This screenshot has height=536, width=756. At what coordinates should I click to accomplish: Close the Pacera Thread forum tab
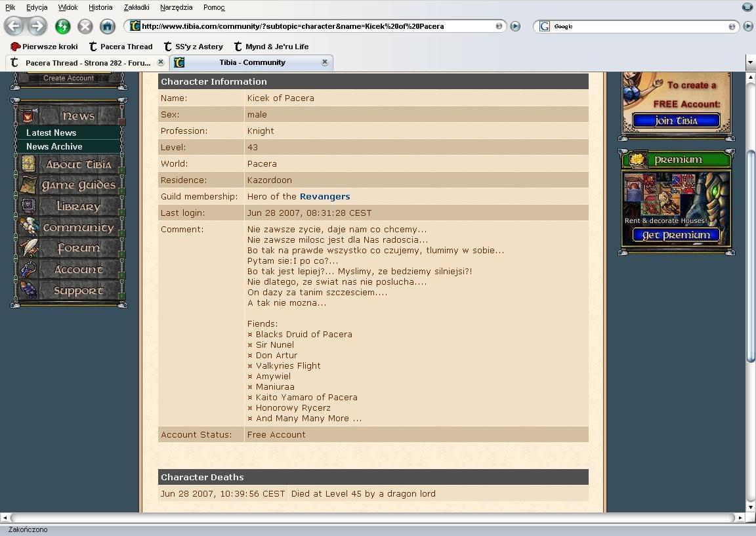[x=161, y=62]
